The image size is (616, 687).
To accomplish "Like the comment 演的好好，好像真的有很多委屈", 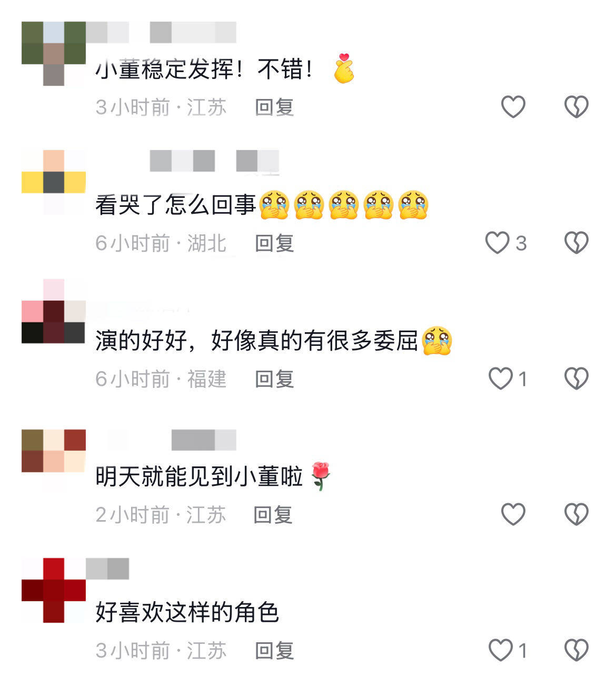I will (501, 379).
